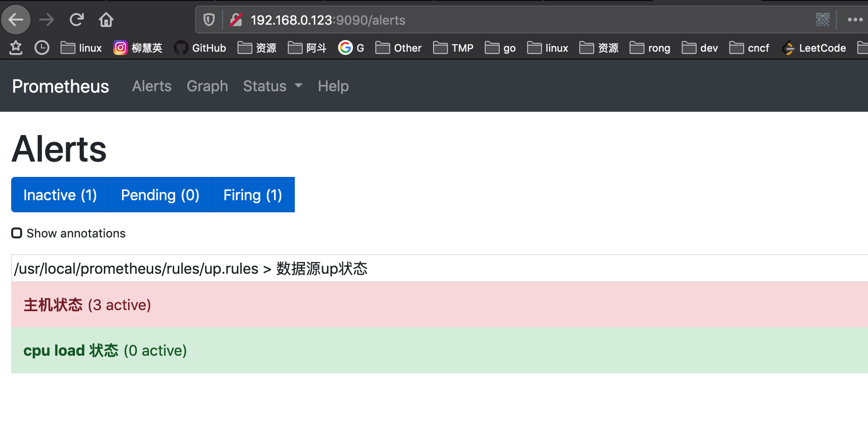Click the QR code icon in address bar
Screen dimensions: 868x433
pos(823,20)
